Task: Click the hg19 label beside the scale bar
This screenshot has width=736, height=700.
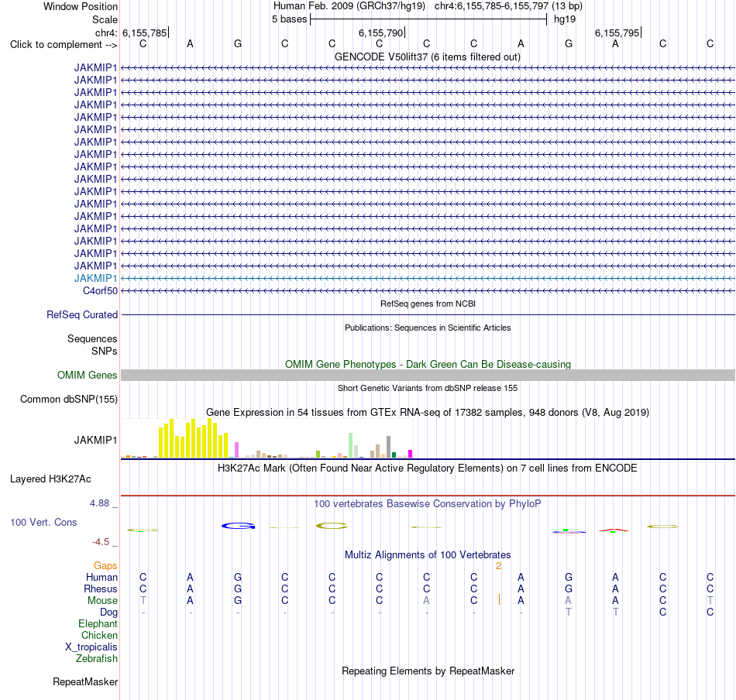Action: click(565, 19)
